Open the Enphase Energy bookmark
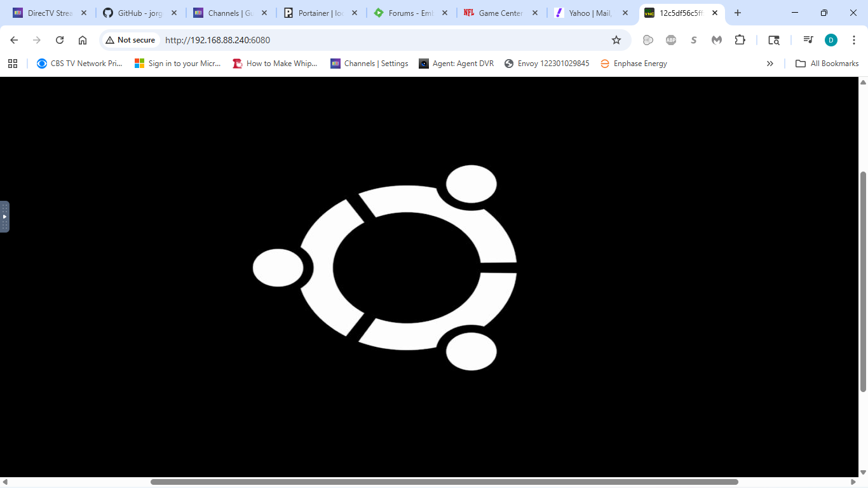Image resolution: width=868 pixels, height=488 pixels. 634,64
